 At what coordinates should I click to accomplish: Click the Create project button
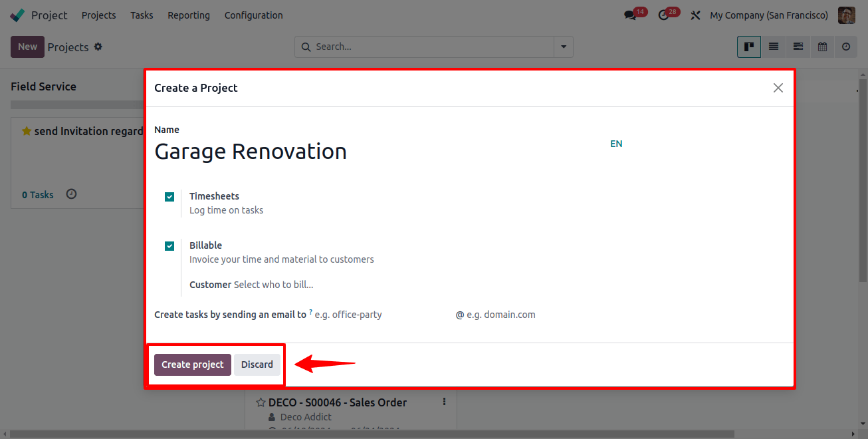[x=193, y=365]
